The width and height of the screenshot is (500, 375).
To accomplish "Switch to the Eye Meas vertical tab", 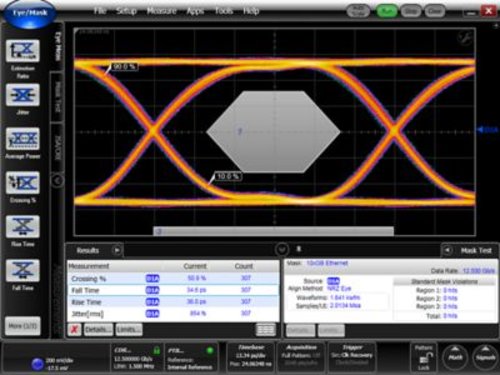I will (x=57, y=47).
